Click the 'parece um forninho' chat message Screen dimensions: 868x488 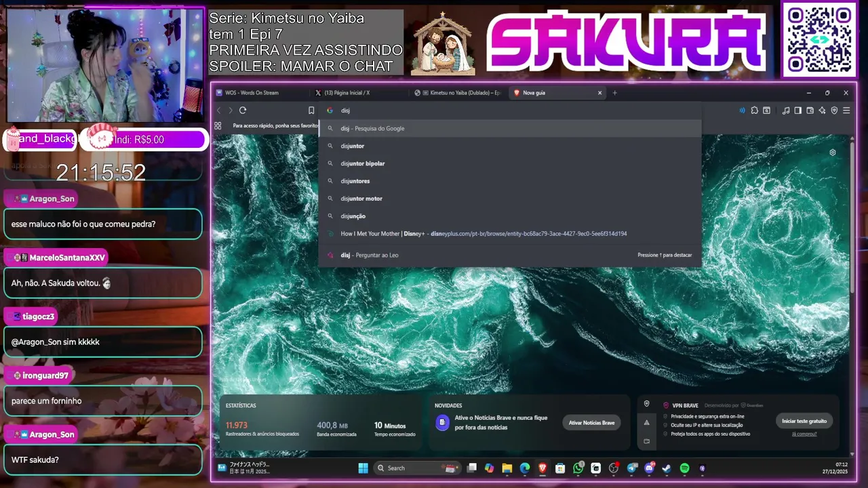[103, 401]
